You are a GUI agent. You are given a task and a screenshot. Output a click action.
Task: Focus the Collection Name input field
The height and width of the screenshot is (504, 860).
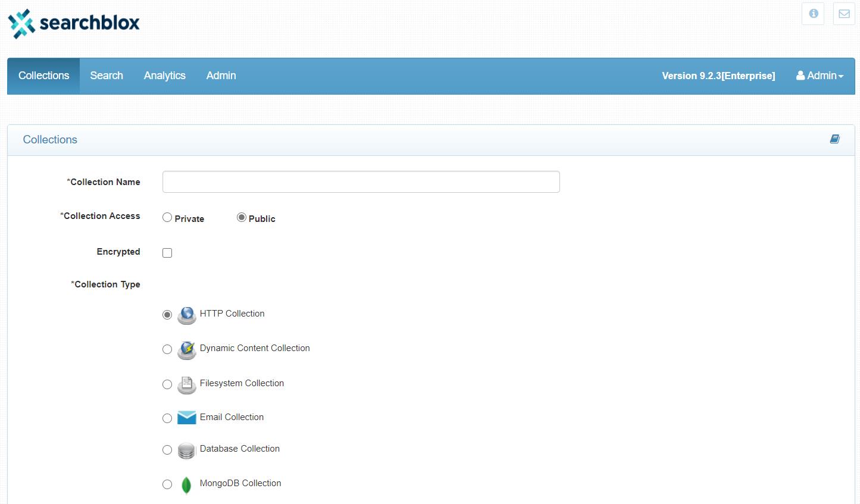point(361,181)
